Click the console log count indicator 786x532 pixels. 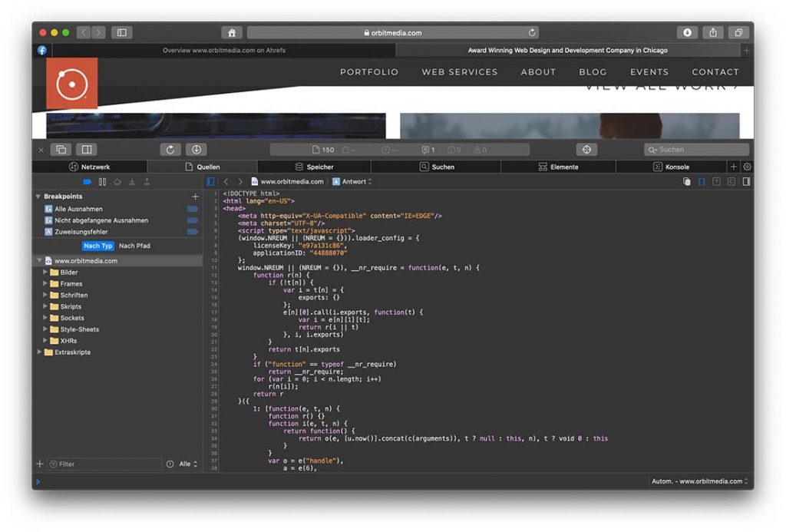[428, 150]
